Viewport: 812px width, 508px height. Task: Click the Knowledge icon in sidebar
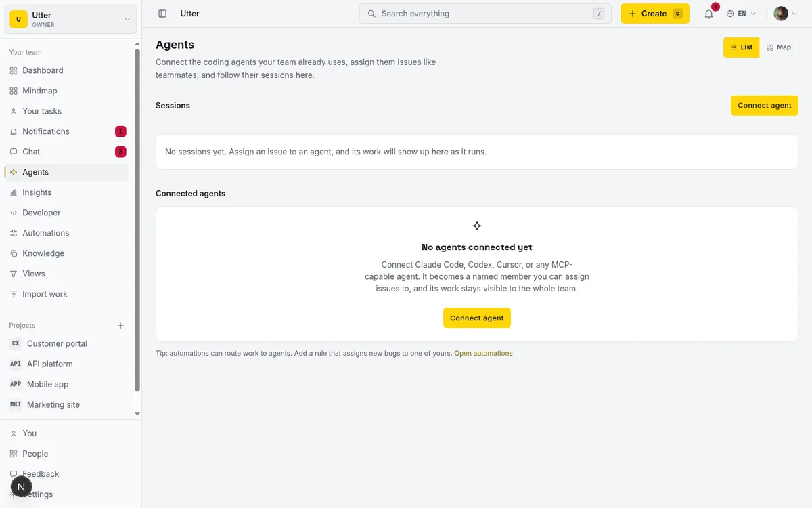pyautogui.click(x=14, y=253)
